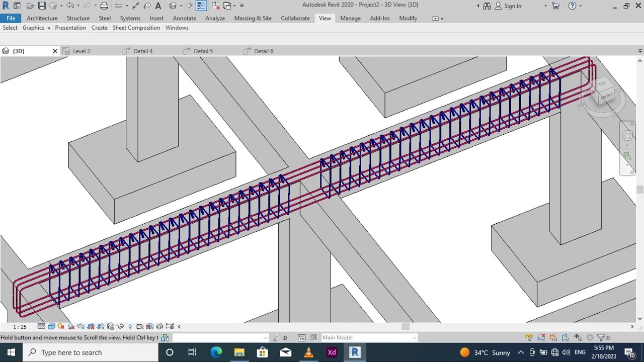Click the File button

(x=11, y=18)
